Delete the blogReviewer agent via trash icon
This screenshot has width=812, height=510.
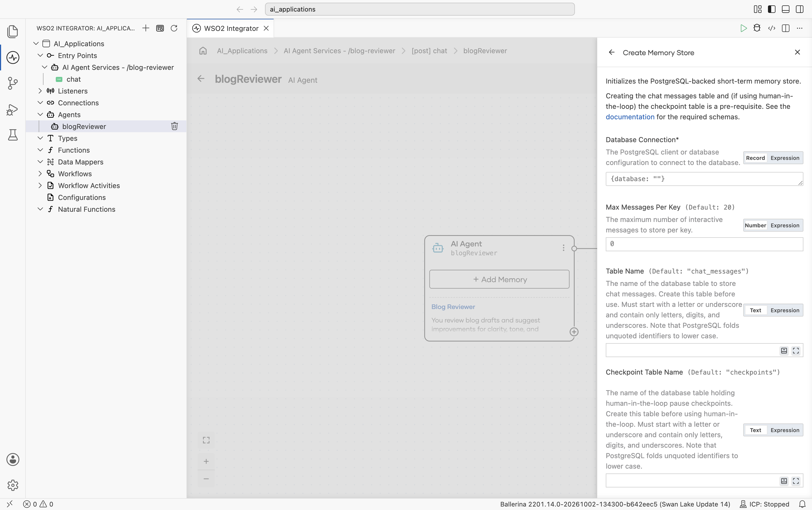coord(175,126)
